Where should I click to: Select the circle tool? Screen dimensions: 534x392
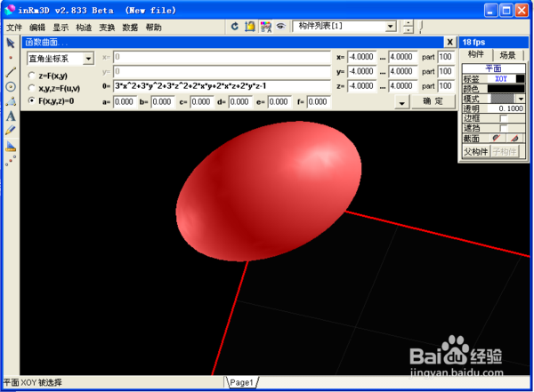[11, 87]
